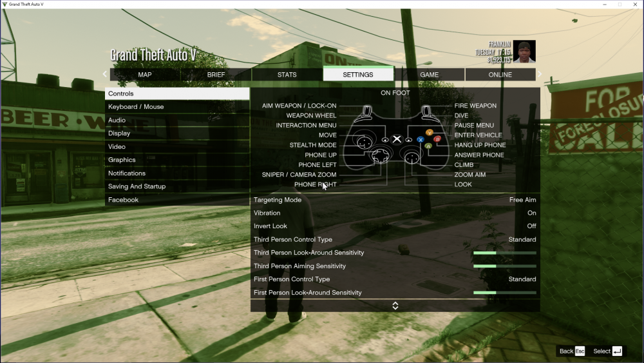Viewport: 644px width, 363px height.
Task: Click the B button on controller diagram
Action: [437, 139]
